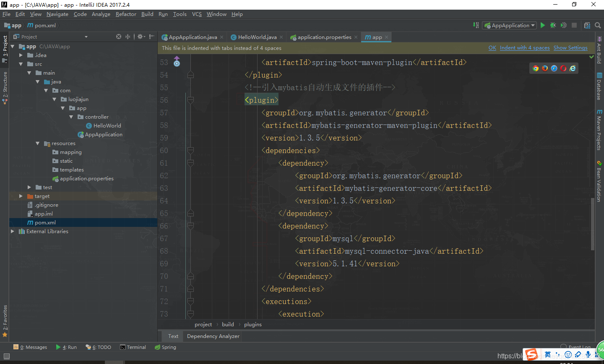
Task: Run AppApplication with coverage
Action: [x=564, y=25]
